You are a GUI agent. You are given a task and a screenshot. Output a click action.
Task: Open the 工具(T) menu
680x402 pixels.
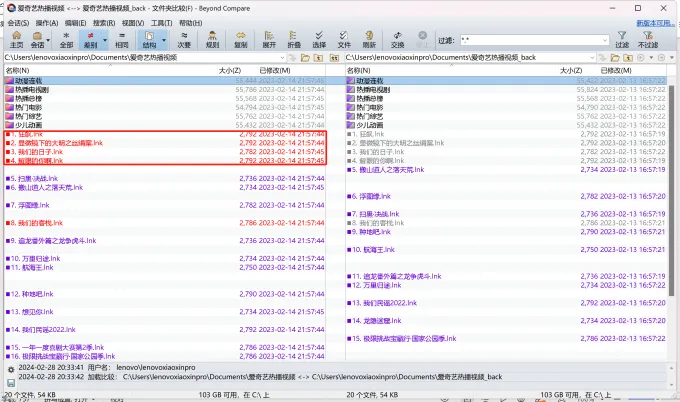[161, 23]
